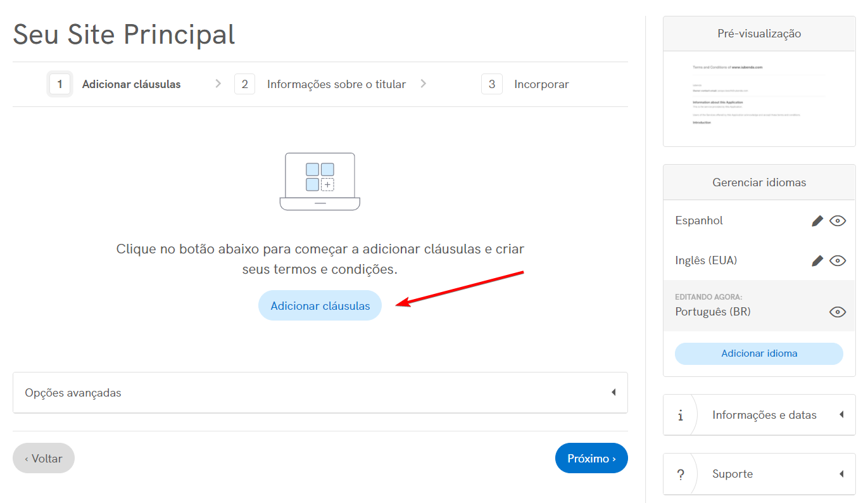868x503 pixels.
Task: Expand the Informações e datas panel arrow
Action: 841,415
